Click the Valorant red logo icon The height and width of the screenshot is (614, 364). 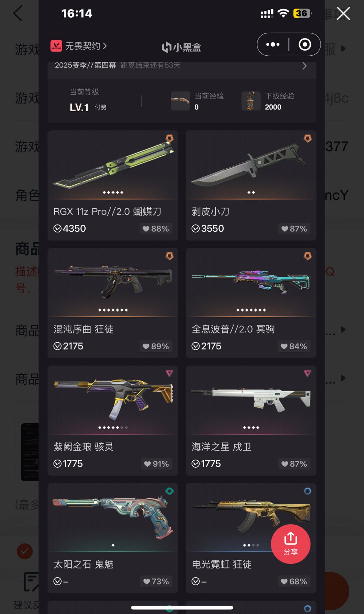point(56,46)
